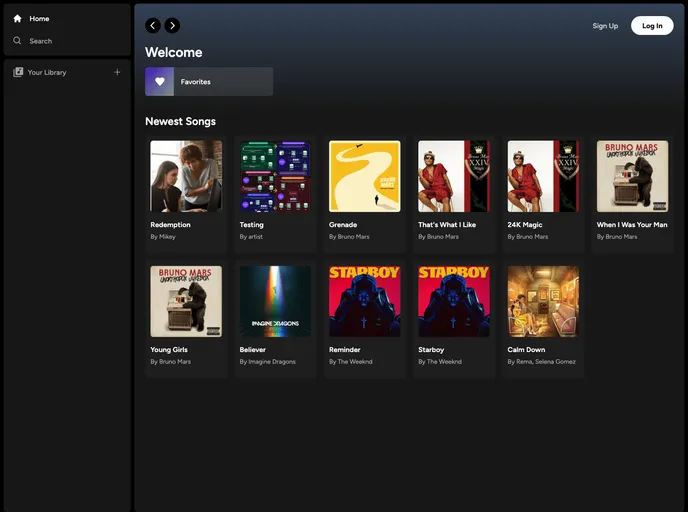
Task: Click the song title 24K Magic
Action: 525,225
